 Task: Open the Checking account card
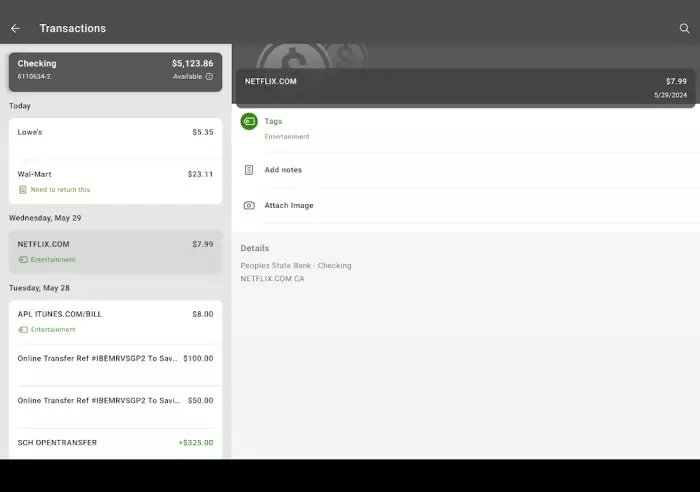coord(115,72)
